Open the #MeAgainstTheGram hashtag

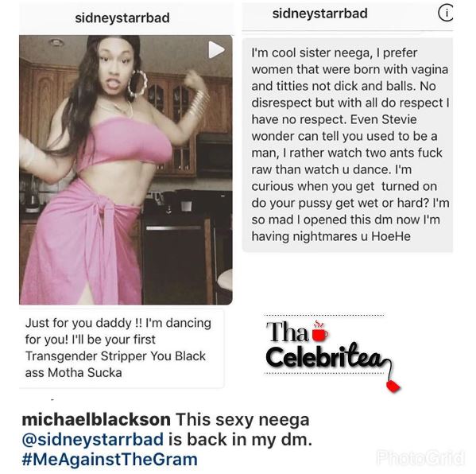[x=110, y=459]
